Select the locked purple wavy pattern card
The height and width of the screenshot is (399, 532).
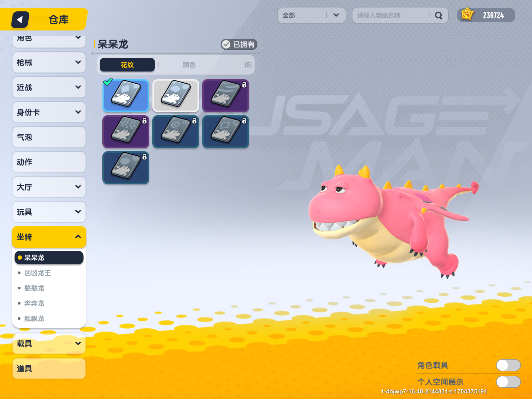(225, 96)
